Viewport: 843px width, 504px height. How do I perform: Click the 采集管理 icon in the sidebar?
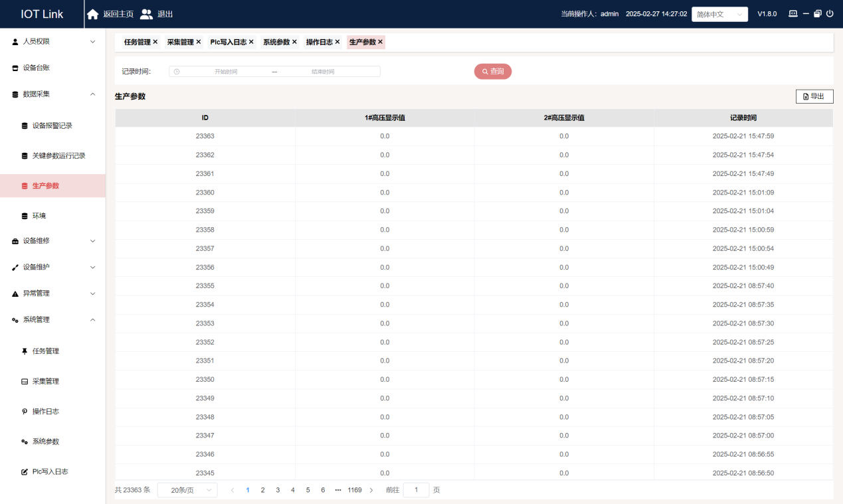[25, 382]
